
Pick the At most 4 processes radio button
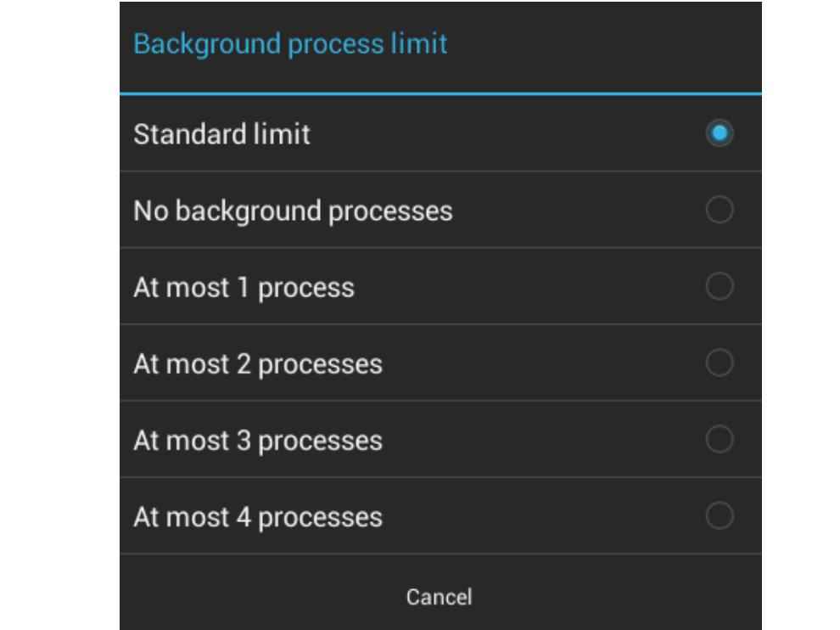tap(719, 515)
